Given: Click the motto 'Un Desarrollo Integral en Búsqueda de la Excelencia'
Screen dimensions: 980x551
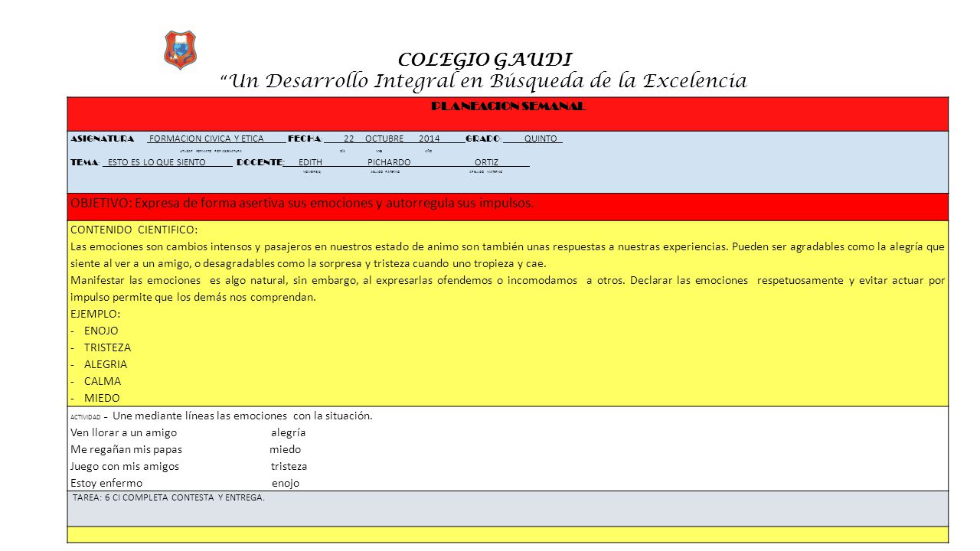Looking at the screenshot, I should tap(484, 80).
